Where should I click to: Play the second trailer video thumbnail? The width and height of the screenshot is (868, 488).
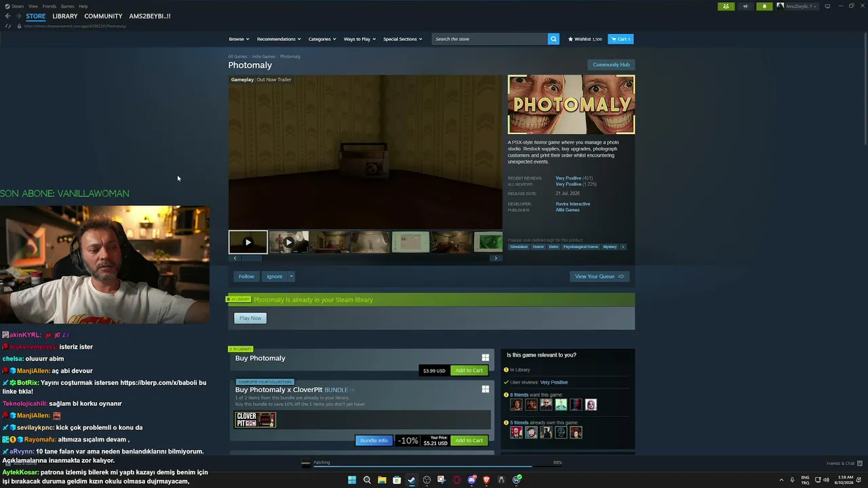[x=289, y=242]
